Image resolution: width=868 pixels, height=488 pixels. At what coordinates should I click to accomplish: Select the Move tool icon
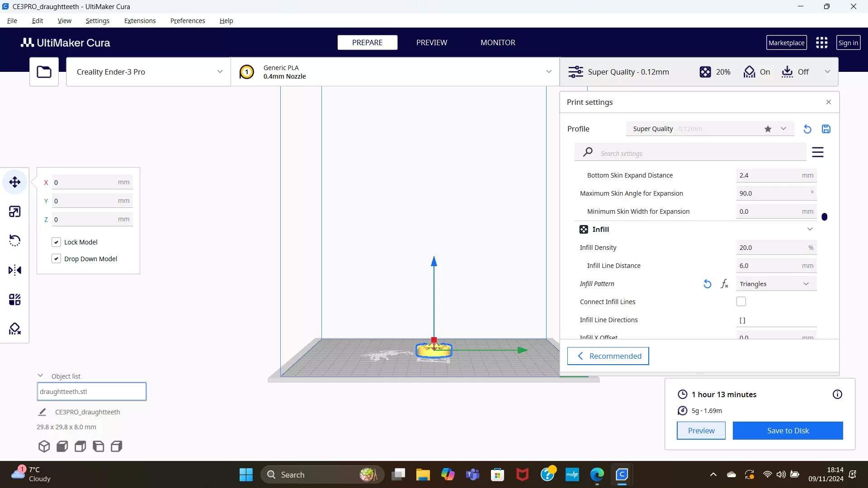tap(14, 182)
